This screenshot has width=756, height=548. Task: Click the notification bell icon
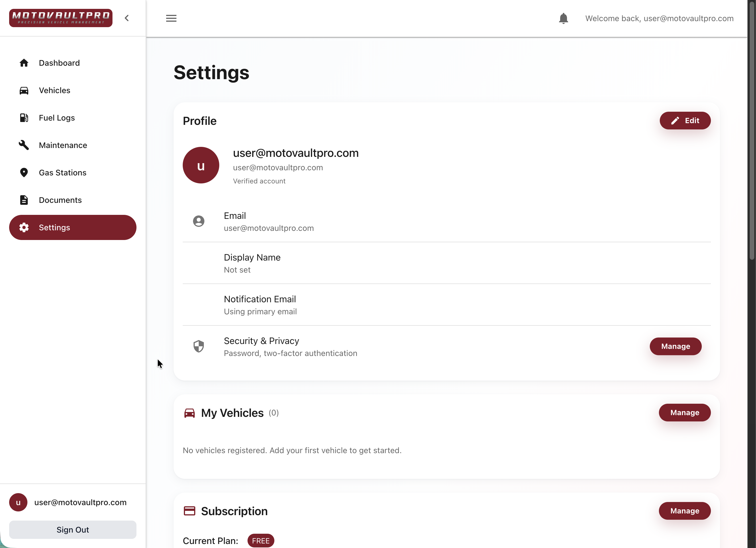[x=563, y=18]
